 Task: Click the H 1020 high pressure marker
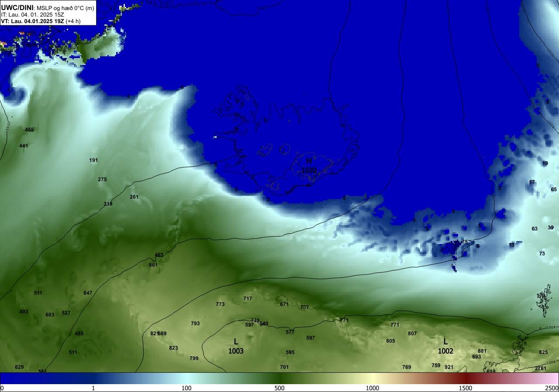[309, 165]
